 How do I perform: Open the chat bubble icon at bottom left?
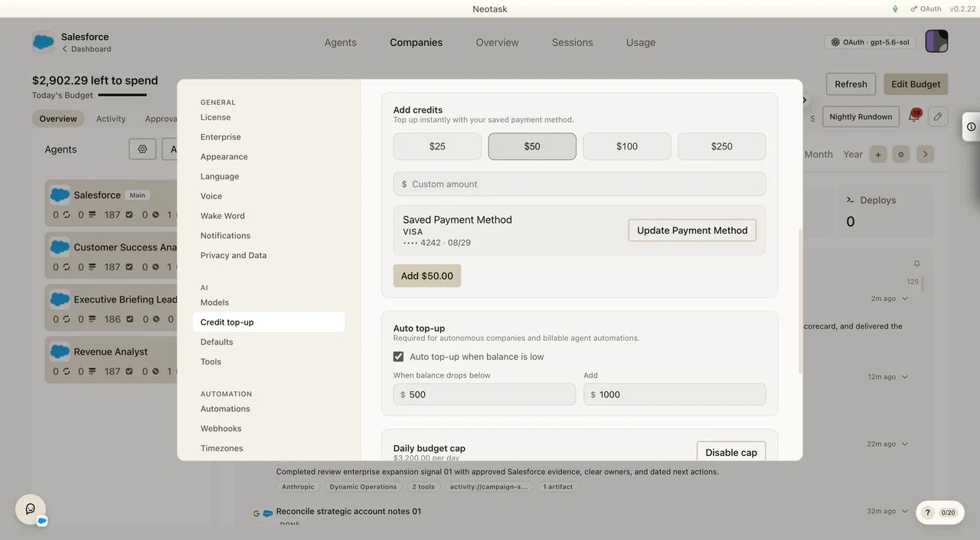click(x=31, y=509)
